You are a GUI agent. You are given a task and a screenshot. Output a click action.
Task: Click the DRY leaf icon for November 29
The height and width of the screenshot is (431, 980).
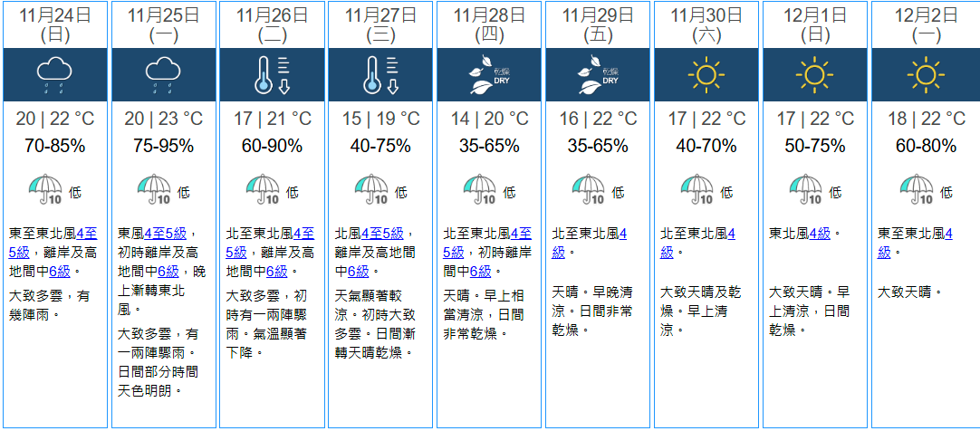(x=598, y=74)
